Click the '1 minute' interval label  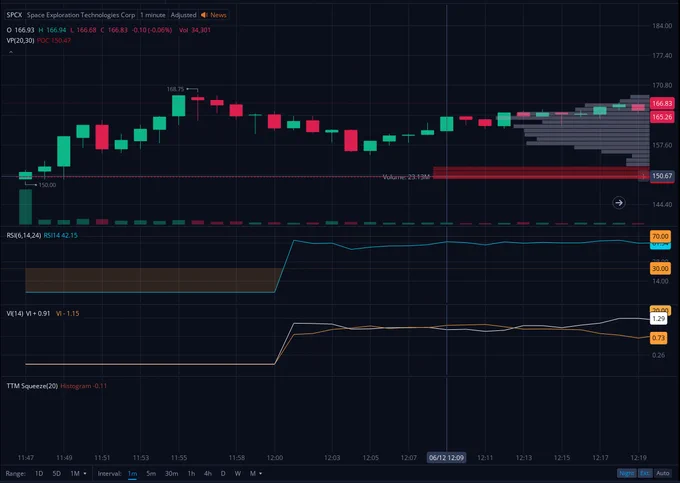(153, 15)
